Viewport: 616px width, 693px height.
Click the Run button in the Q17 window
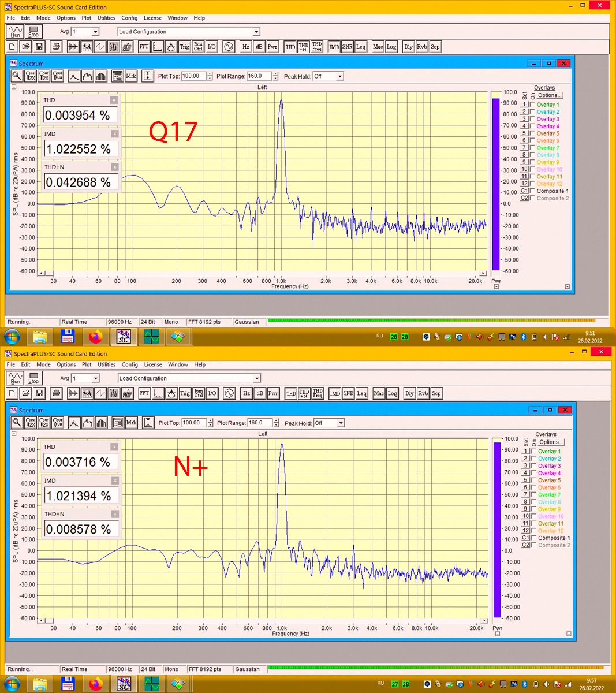tap(15, 31)
